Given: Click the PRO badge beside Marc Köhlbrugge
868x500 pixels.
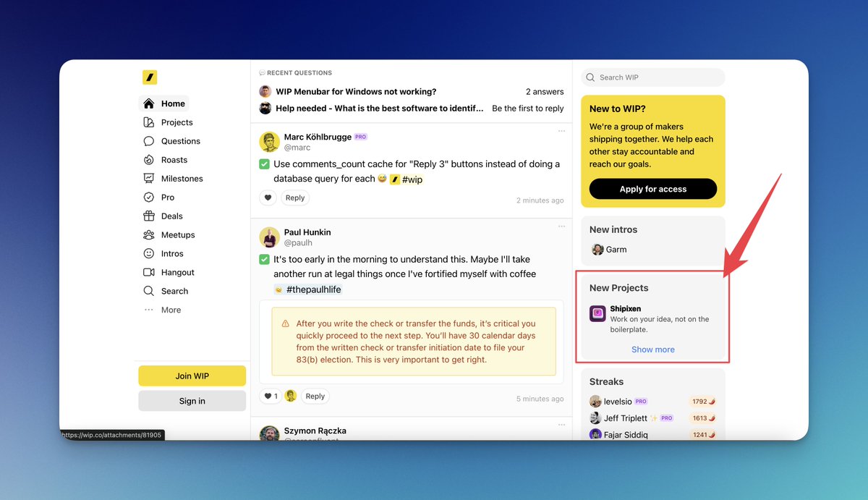Looking at the screenshot, I should tap(361, 137).
